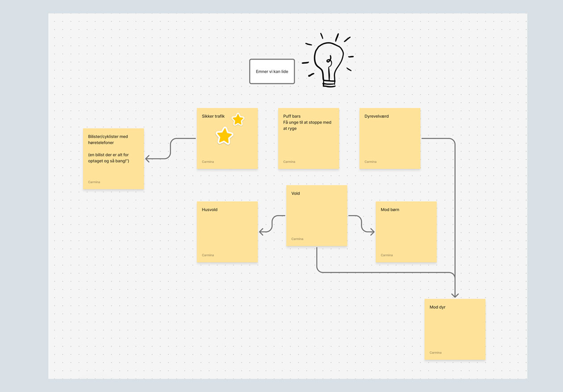This screenshot has width=563, height=392.
Task: Select the small yellow star sticker
Action: (x=238, y=119)
